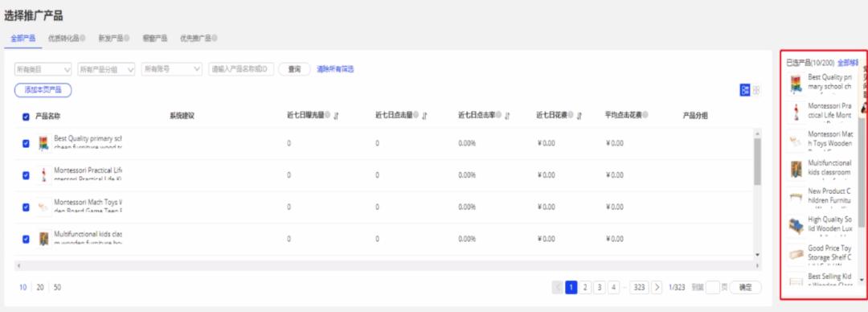The width and height of the screenshot is (868, 312).
Task: Click Good Price Toy Storage Shelf selected item
Action: pos(820,253)
